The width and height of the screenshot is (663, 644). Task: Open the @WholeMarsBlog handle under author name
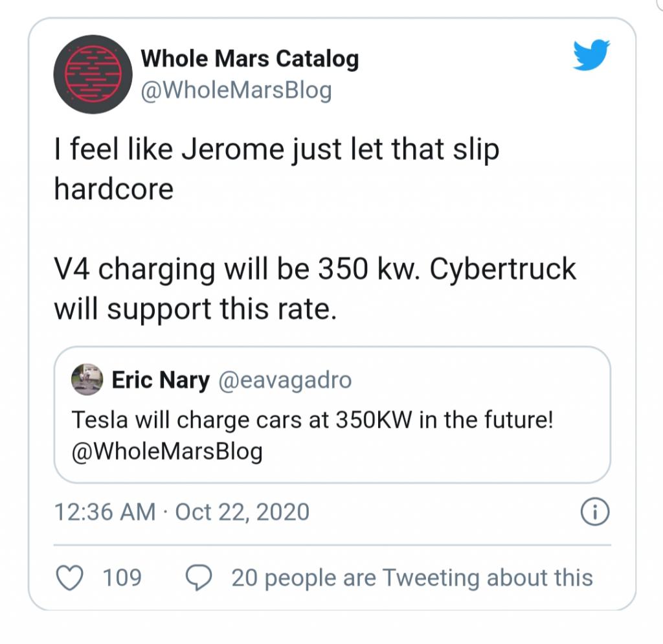point(236,90)
